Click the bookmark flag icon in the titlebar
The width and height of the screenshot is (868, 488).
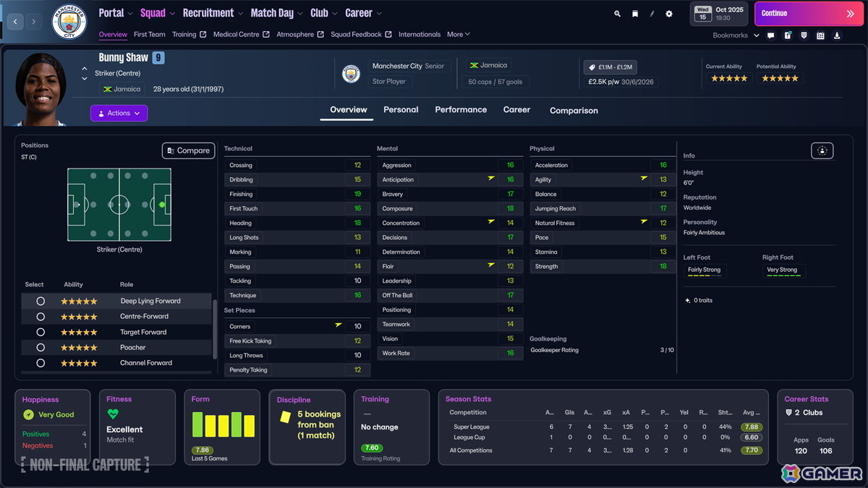[x=634, y=13]
